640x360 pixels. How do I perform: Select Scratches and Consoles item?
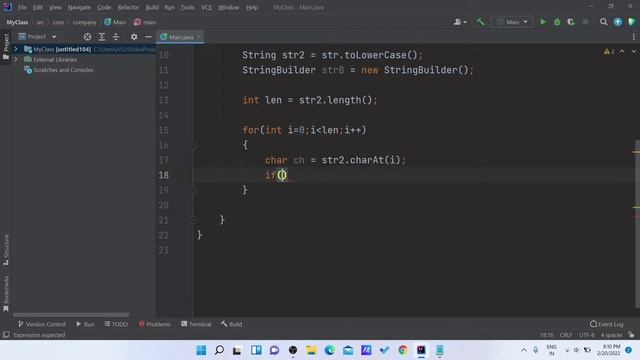(63, 70)
